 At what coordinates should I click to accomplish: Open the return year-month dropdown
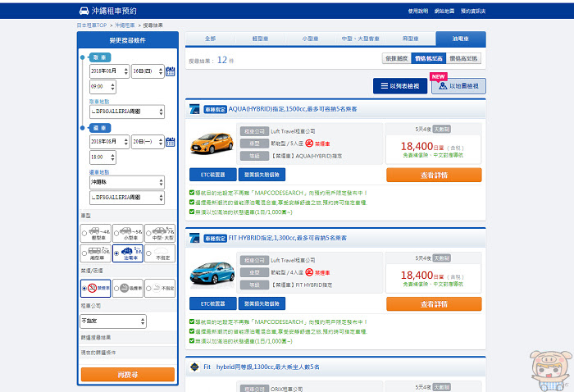[109, 142]
